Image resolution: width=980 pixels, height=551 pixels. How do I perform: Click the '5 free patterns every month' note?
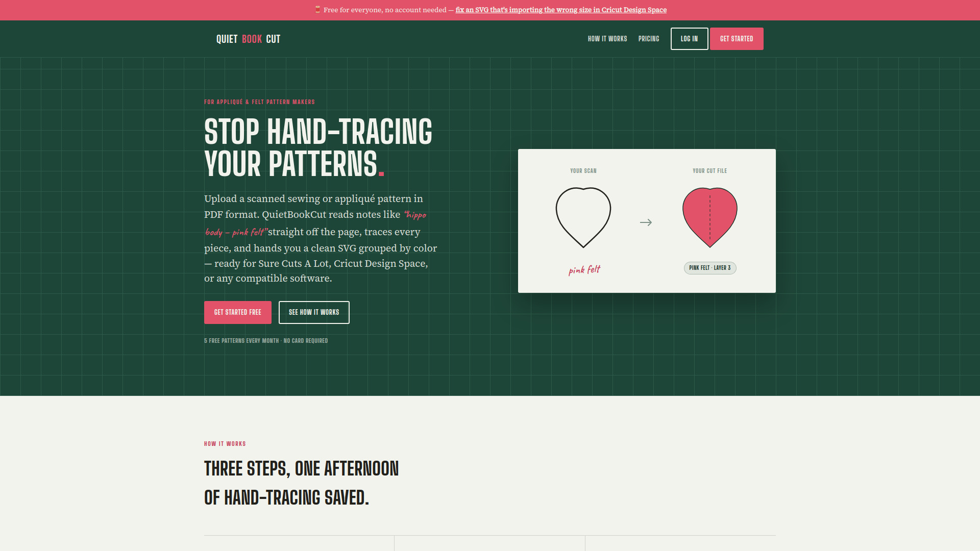point(266,341)
